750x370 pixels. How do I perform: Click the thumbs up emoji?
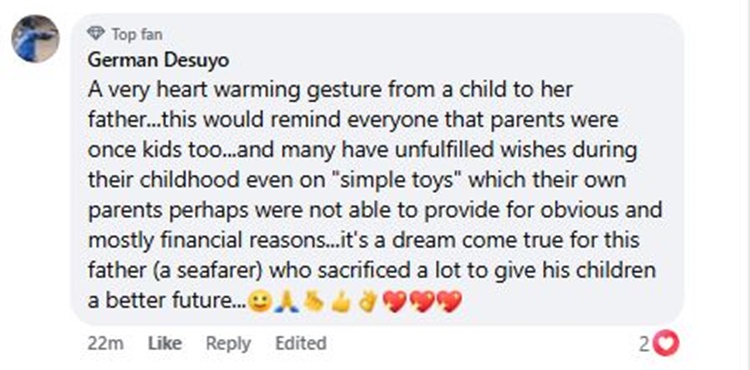[x=341, y=302]
